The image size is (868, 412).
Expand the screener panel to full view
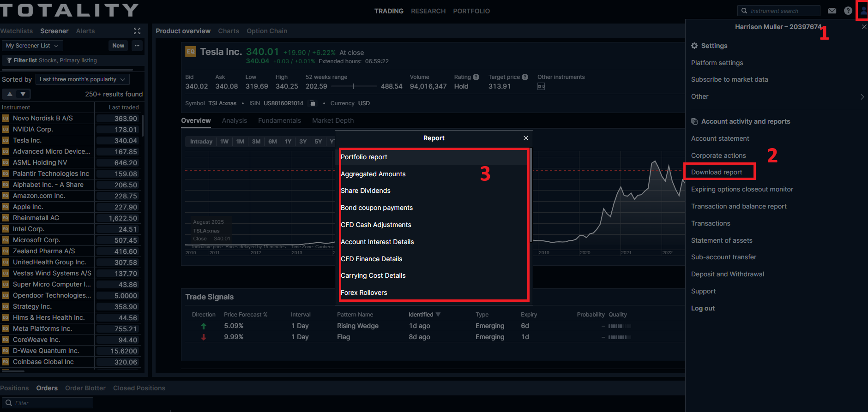pos(137,31)
